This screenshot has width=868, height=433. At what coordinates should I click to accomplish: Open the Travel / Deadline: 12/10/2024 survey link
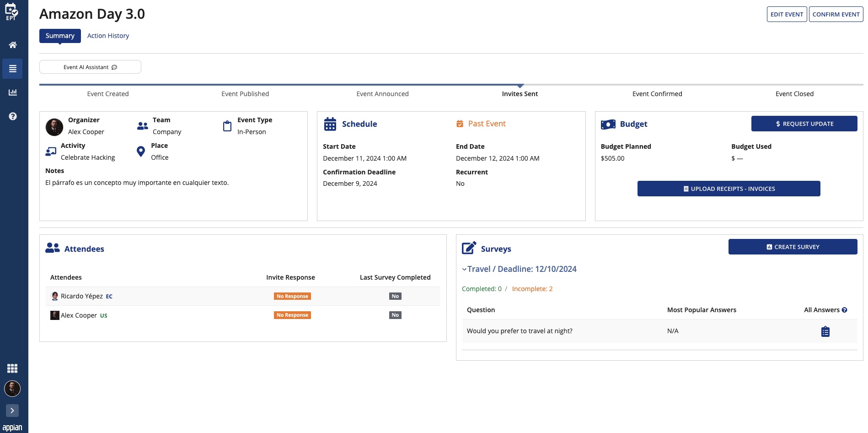coord(522,269)
